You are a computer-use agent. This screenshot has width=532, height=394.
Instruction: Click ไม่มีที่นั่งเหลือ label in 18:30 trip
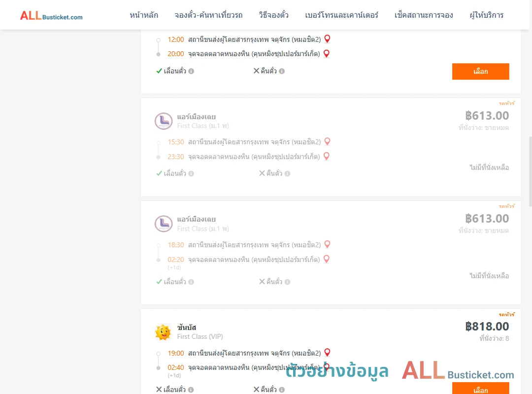(x=489, y=276)
